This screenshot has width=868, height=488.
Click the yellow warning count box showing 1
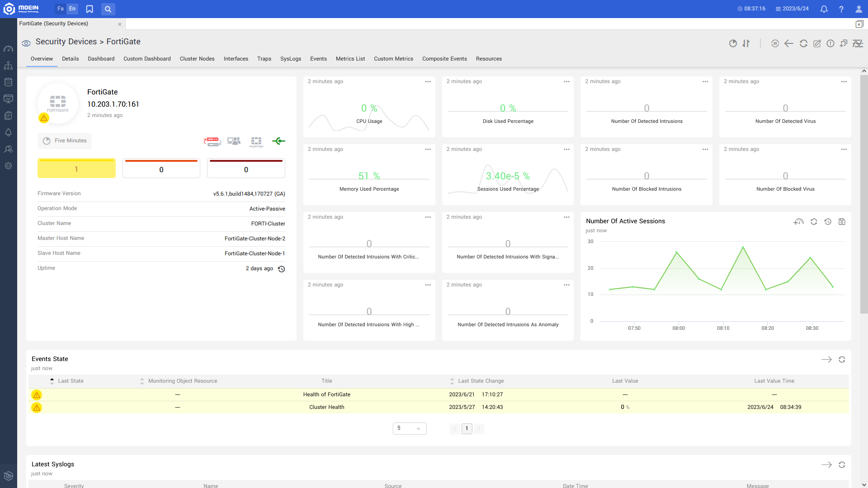(76, 168)
